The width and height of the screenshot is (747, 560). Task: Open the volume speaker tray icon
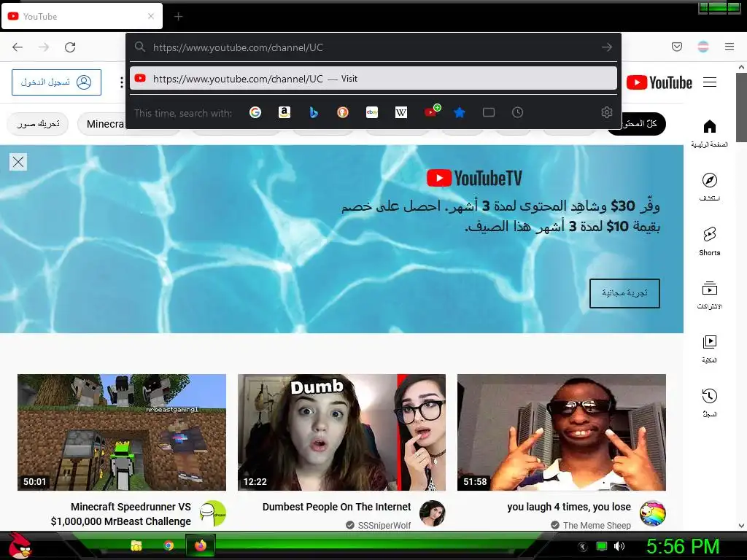(619, 546)
